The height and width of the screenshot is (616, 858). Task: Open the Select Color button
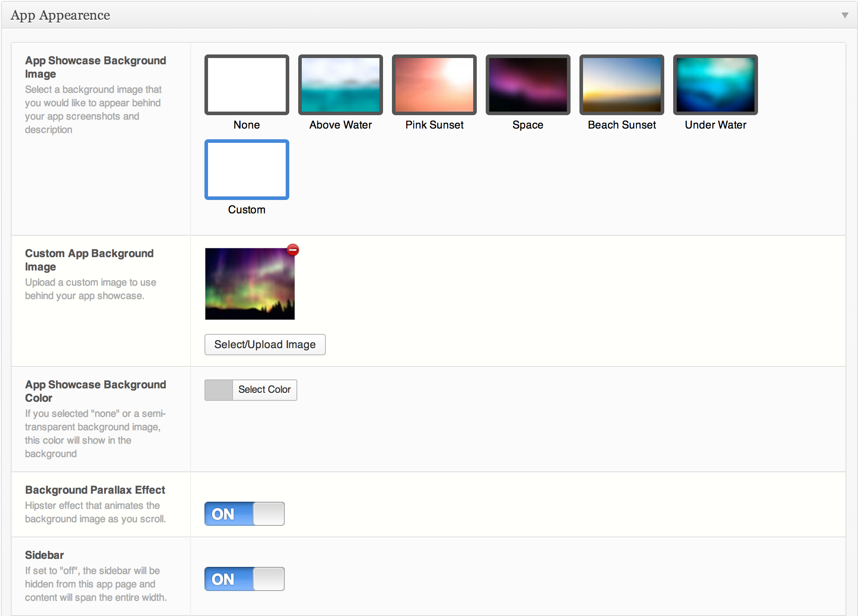tap(265, 390)
